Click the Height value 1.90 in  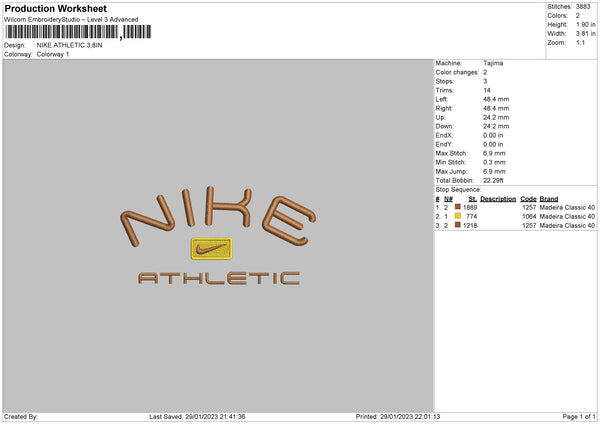click(x=586, y=24)
